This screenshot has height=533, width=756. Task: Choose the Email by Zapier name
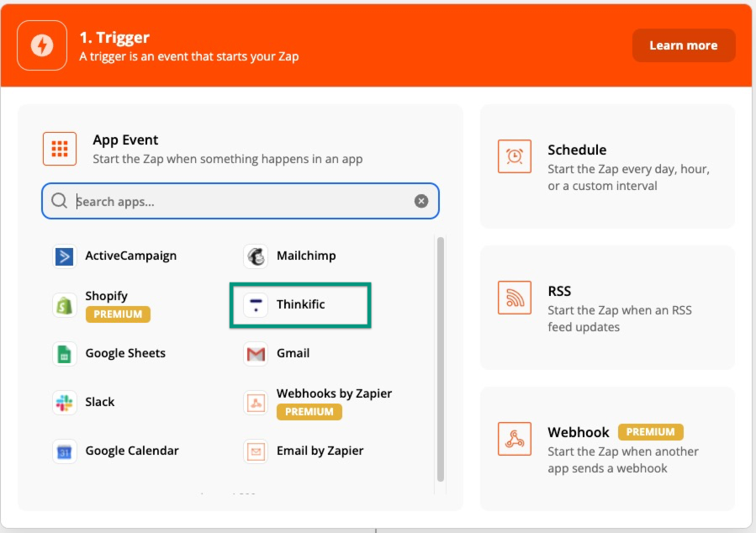320,451
